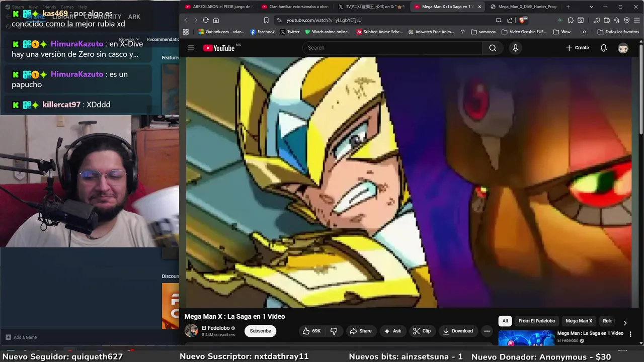Click the YouTube Create button

[x=577, y=48]
